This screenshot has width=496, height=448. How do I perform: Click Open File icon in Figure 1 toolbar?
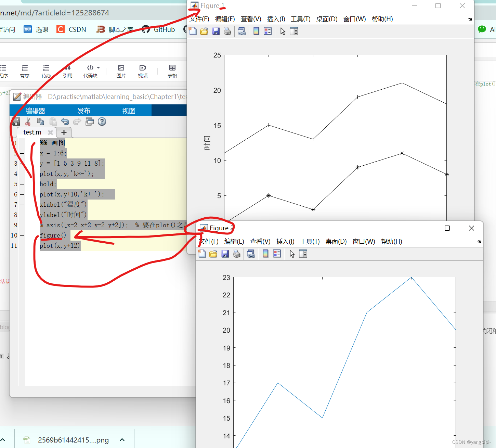click(x=204, y=31)
